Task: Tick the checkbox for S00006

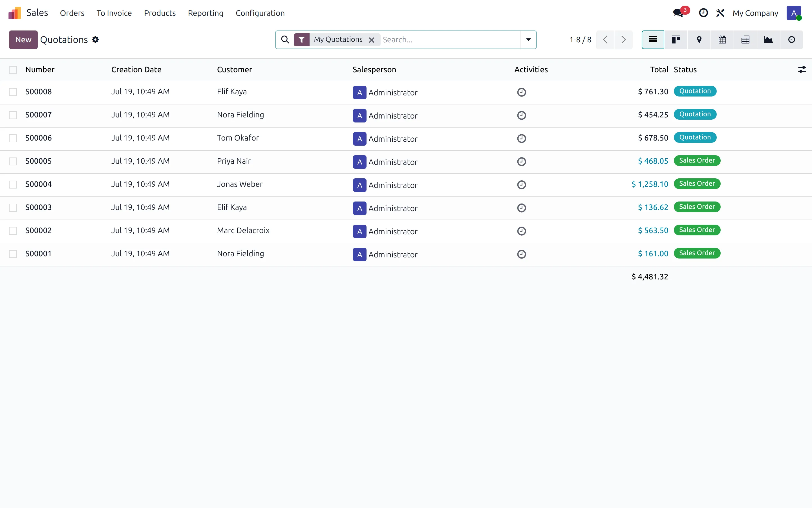Action: (x=13, y=138)
